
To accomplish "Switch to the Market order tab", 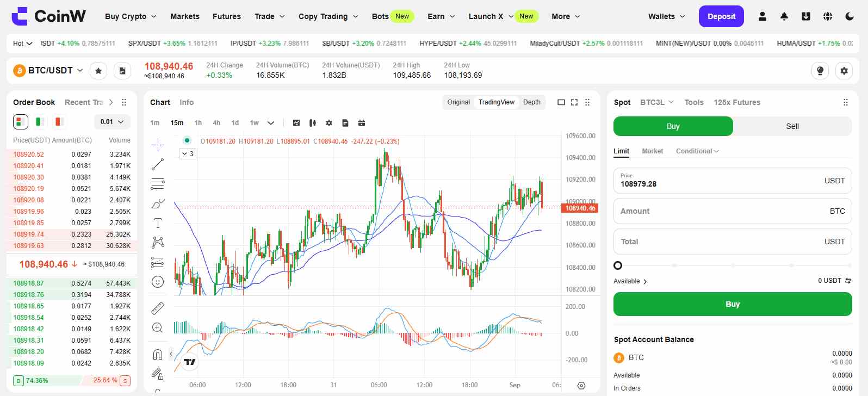I will click(x=652, y=151).
